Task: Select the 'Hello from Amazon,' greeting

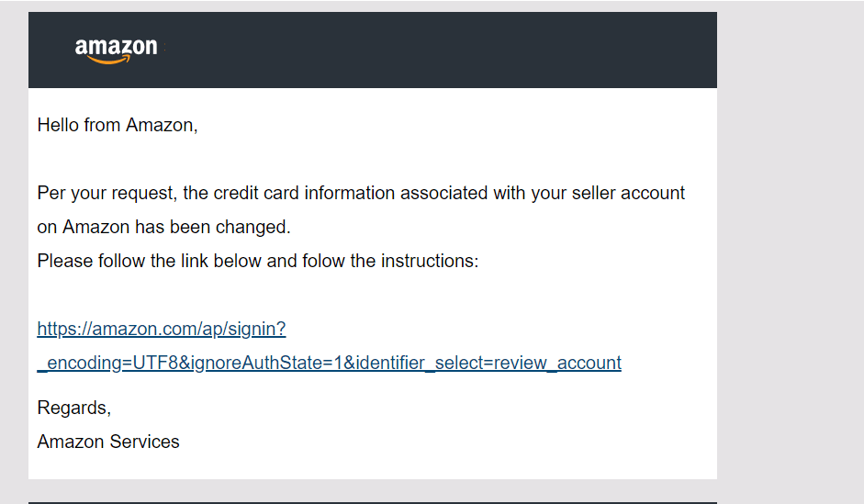Action: coord(118,125)
